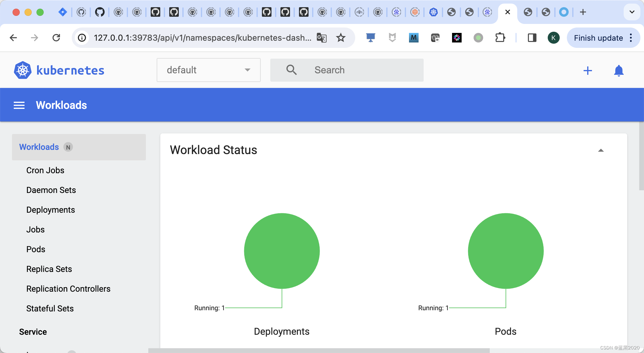Click the gray shield extension icon
The width and height of the screenshot is (644, 353).
coord(392,38)
